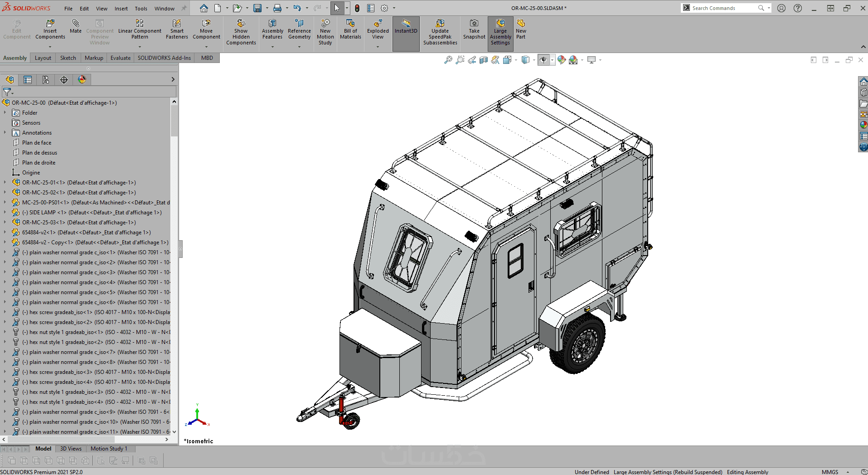Switch to Motion Study 1 tab
The height and width of the screenshot is (475, 868).
coord(109,449)
